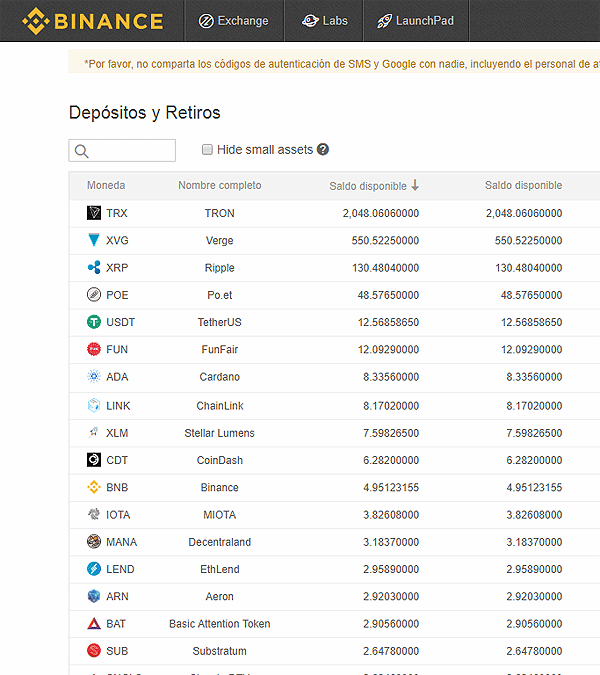
Task: Click the BNB Binance coin icon
Action: (x=94, y=487)
